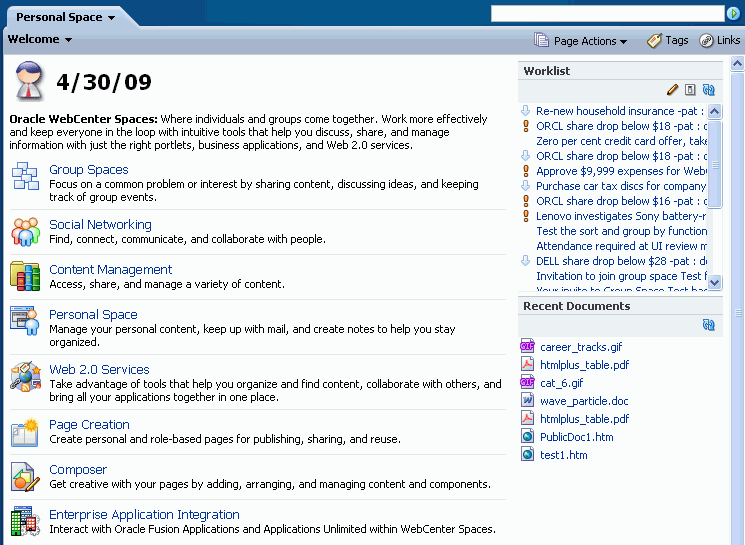Open the Content Management link
Image resolution: width=745 pixels, height=545 pixels.
tap(110, 269)
